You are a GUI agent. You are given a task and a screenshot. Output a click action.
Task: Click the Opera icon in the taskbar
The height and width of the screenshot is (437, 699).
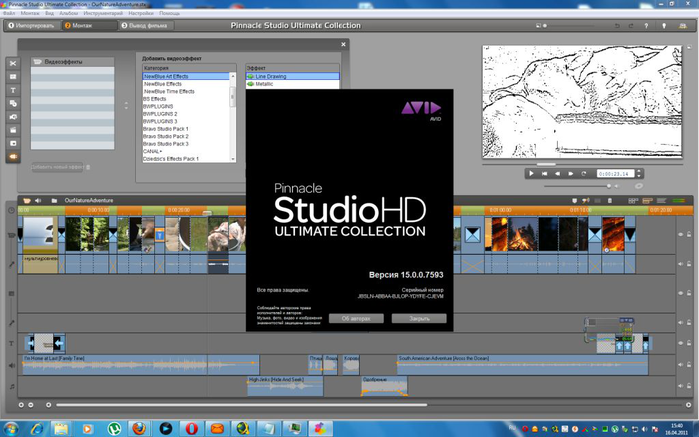[190, 428]
